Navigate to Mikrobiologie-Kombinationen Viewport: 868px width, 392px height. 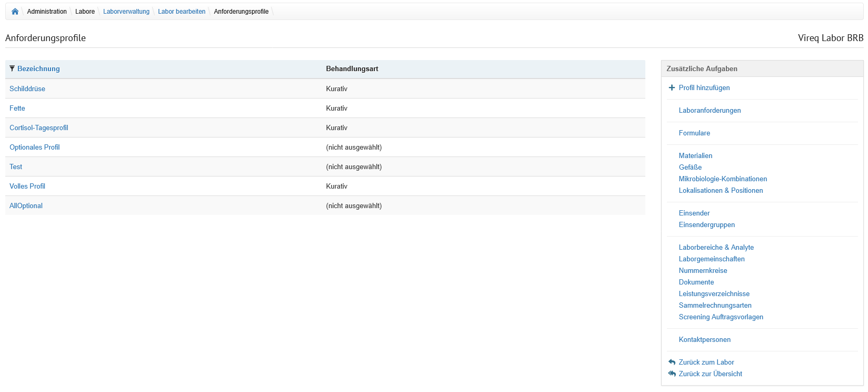point(723,179)
